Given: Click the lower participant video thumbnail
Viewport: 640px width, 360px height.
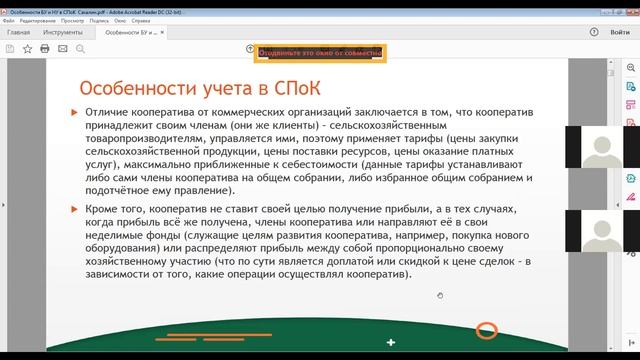Looking at the screenshot, I should point(602,231).
